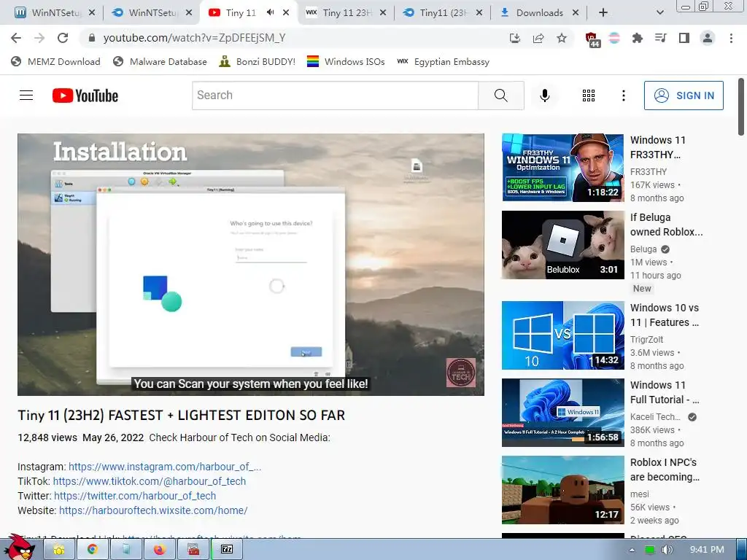The height and width of the screenshot is (560, 747).
Task: Open the Belublox video thumbnail
Action: tap(562, 245)
